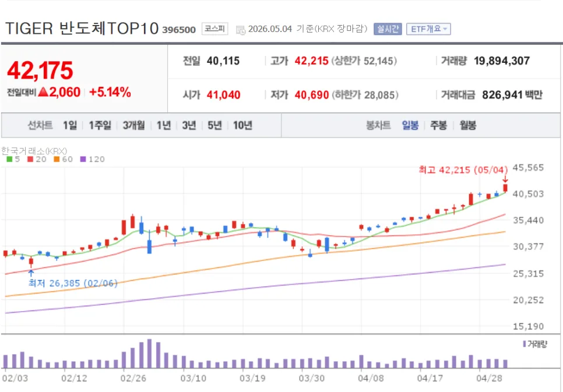Click the 2026.05.04 date text
This screenshot has width=563, height=392.
coord(270,29)
